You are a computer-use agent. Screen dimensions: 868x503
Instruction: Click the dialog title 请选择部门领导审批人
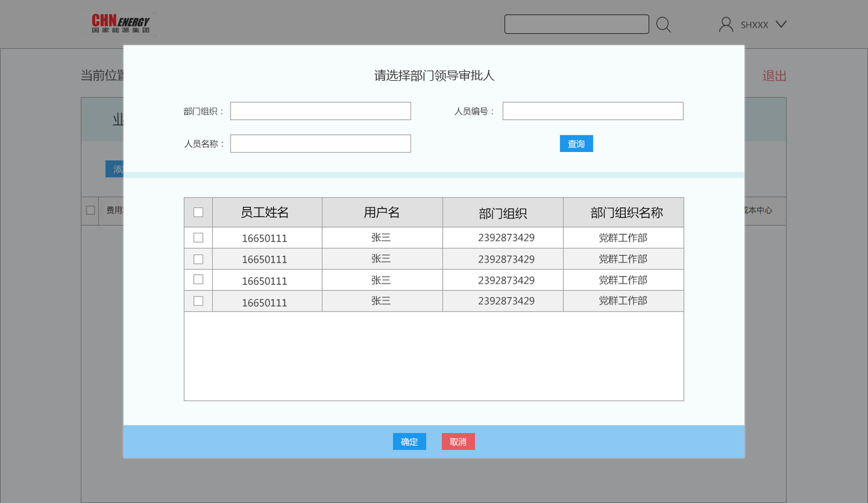coord(434,76)
